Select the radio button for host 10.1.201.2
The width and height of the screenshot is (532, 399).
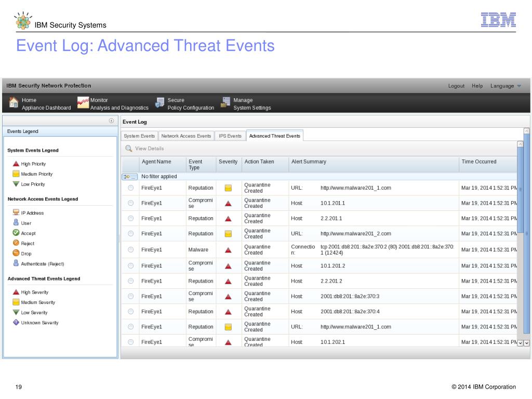click(130, 265)
